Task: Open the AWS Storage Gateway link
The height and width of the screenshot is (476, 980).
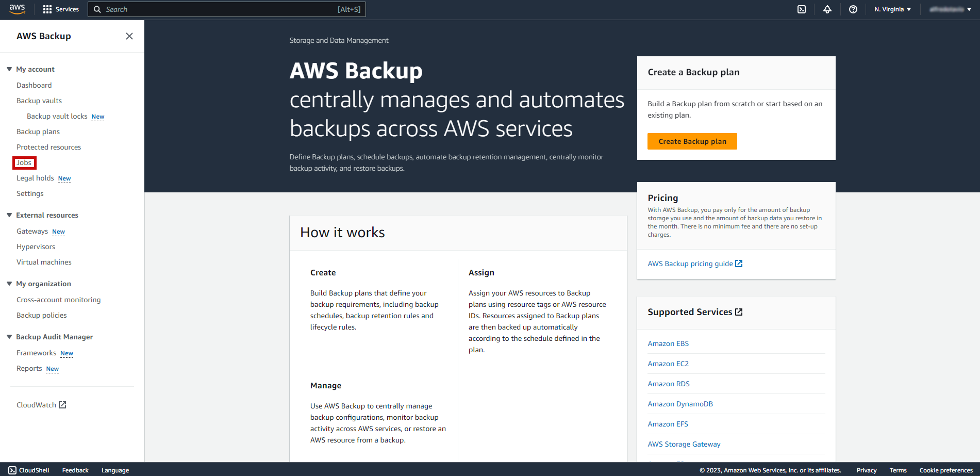Action: point(684,444)
